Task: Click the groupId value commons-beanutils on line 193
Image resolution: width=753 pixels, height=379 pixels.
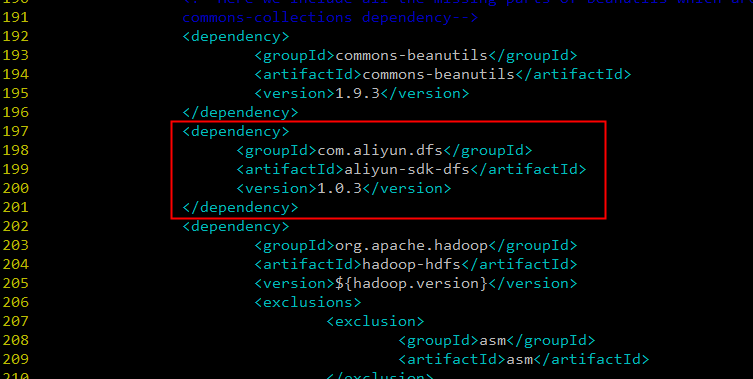Action: point(411,55)
